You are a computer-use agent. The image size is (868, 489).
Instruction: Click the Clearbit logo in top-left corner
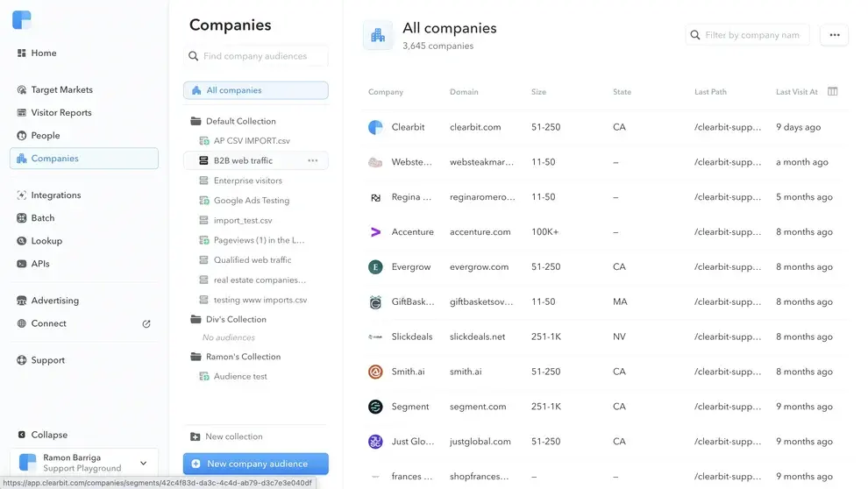(x=22, y=20)
